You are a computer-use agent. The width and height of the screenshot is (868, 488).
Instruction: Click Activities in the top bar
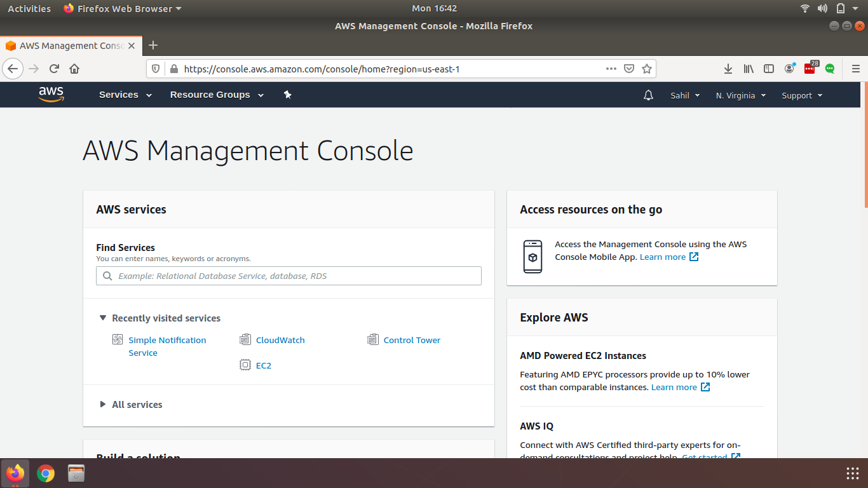[x=29, y=8]
